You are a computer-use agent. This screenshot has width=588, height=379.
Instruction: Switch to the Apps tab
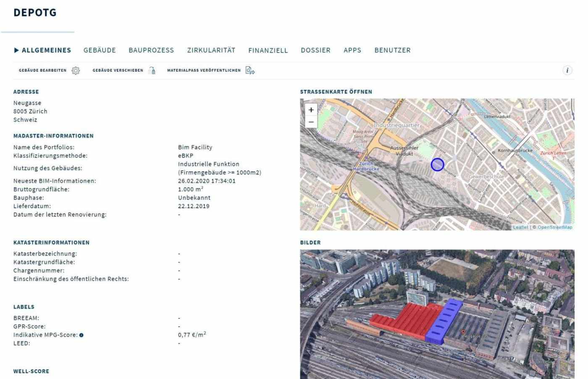[352, 50]
